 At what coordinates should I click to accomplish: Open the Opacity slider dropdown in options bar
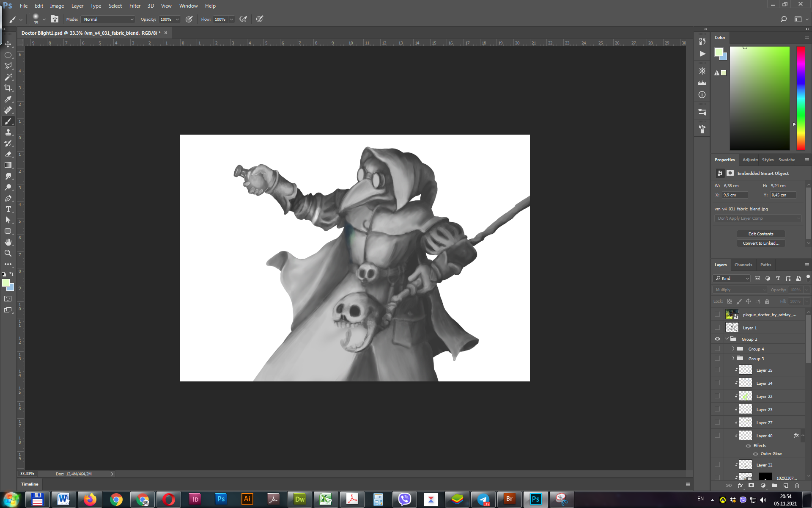[178, 19]
